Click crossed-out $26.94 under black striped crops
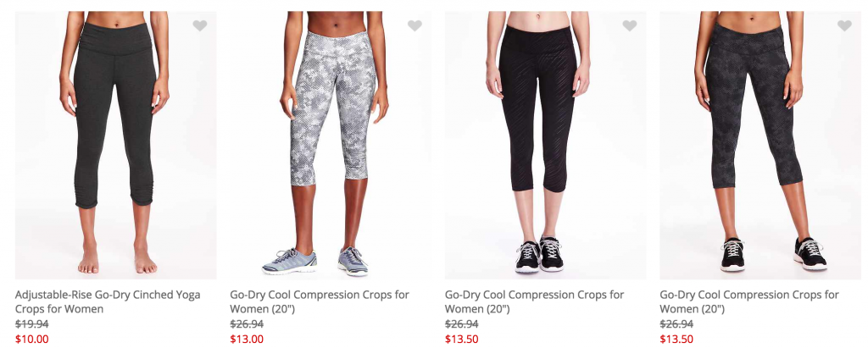 461,324
